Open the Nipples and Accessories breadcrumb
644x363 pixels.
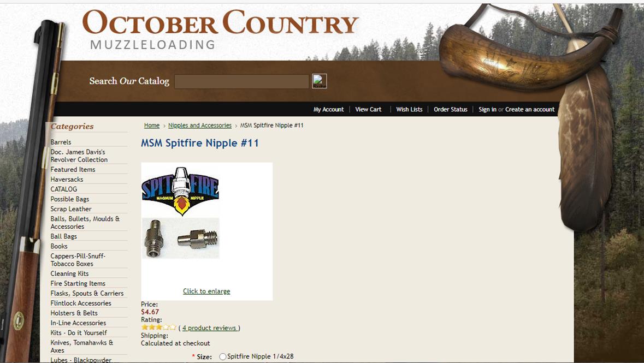click(200, 125)
